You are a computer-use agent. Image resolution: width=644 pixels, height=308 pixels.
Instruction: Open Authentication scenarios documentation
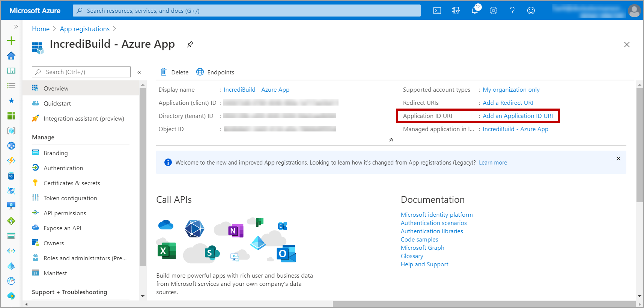tap(433, 223)
